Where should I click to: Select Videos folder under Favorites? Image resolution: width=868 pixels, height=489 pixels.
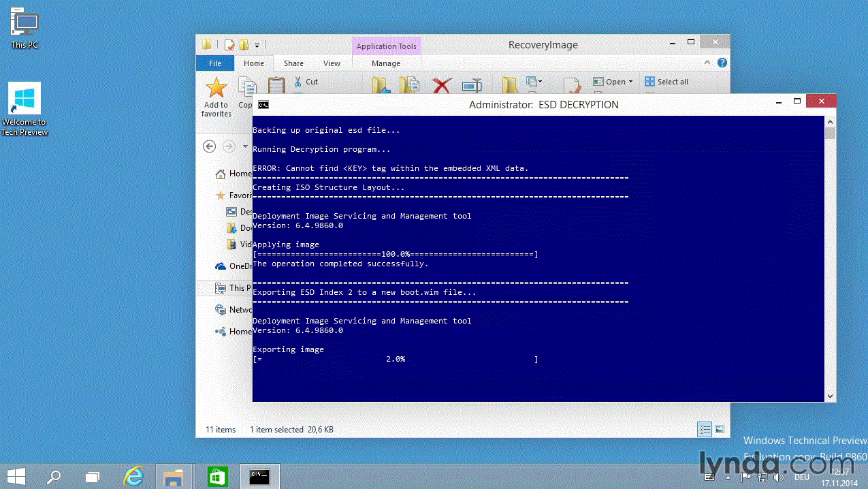(239, 245)
